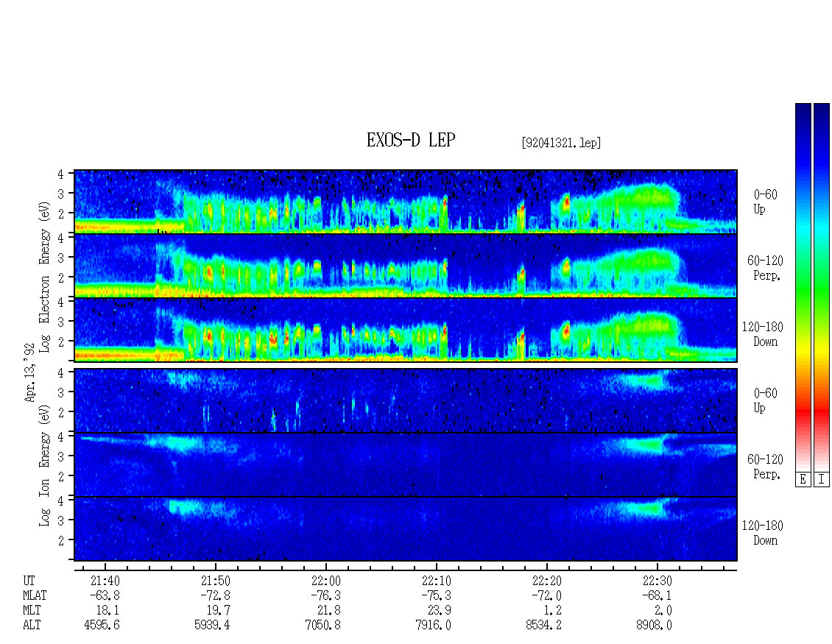Click the UT time value '22:10'

[x=436, y=581]
